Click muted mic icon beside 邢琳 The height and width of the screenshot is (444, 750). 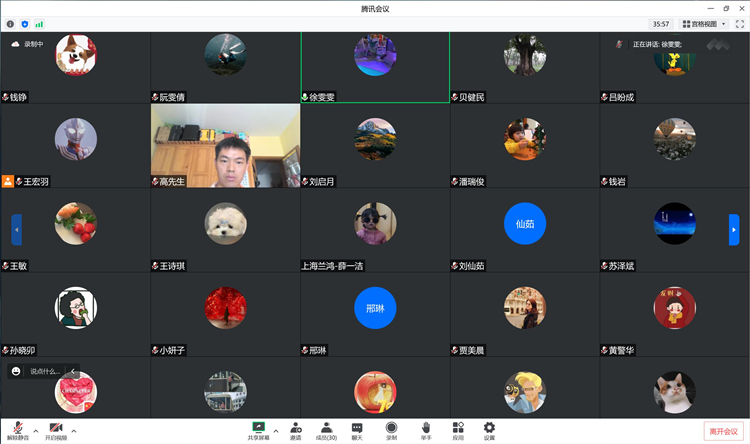point(305,350)
